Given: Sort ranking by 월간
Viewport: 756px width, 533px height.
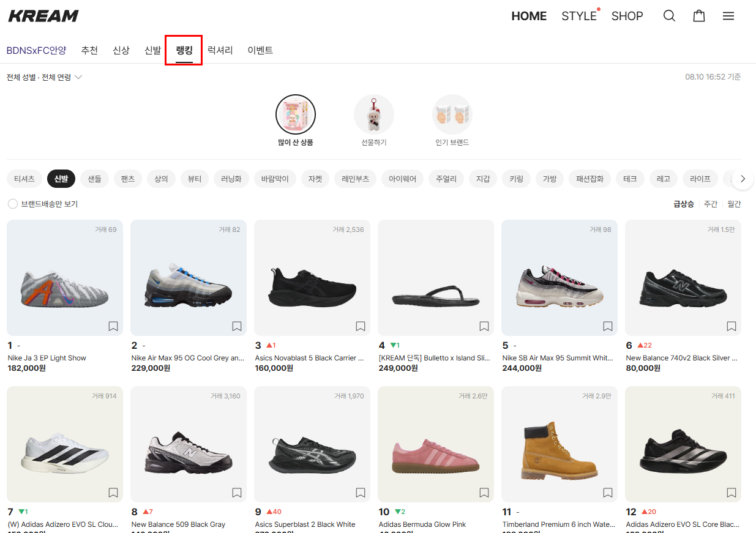Looking at the screenshot, I should click(734, 204).
